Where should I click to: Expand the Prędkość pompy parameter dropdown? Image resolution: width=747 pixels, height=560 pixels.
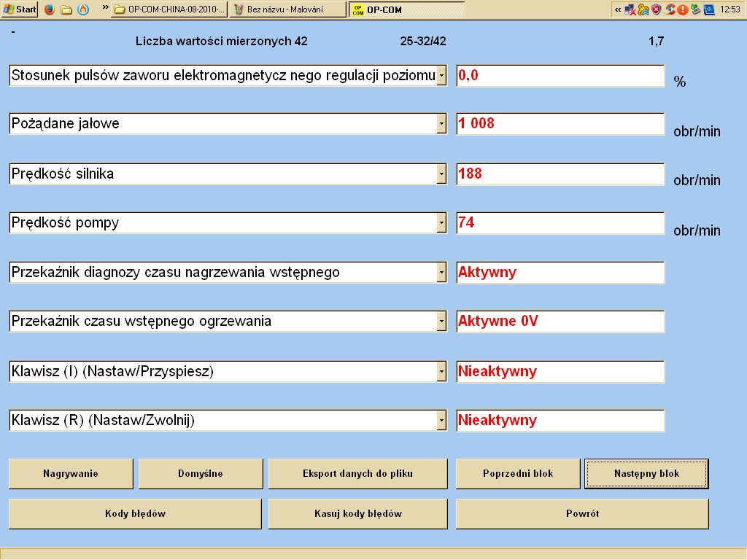441,223
